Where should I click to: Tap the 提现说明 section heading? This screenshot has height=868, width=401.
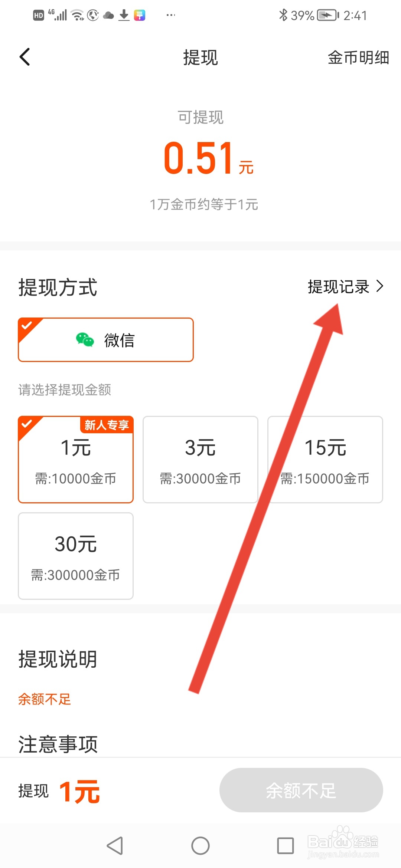(58, 659)
